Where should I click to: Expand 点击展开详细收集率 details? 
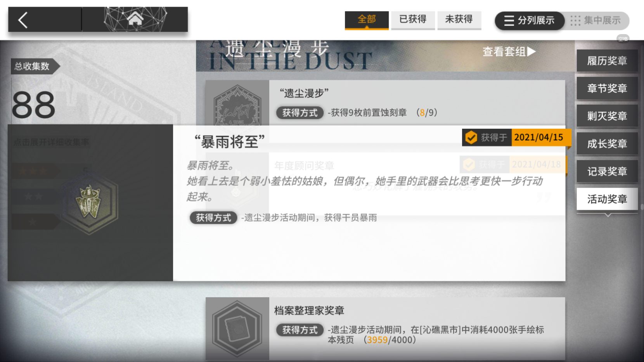(52, 142)
